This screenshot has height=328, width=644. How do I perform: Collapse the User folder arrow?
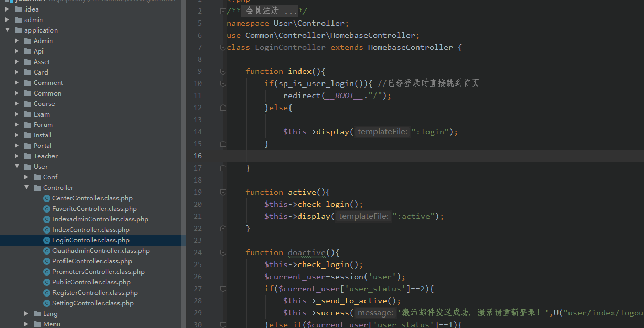pos(17,167)
